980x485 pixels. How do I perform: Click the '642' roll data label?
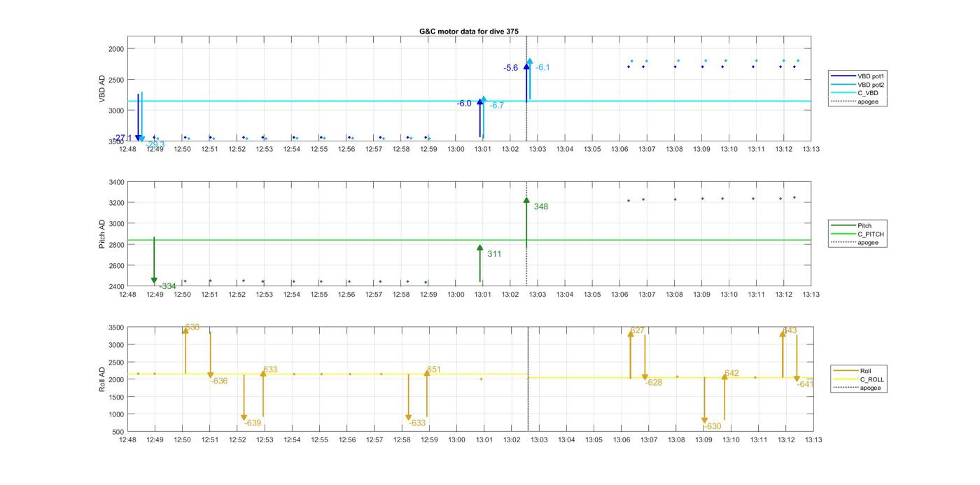tap(731, 374)
